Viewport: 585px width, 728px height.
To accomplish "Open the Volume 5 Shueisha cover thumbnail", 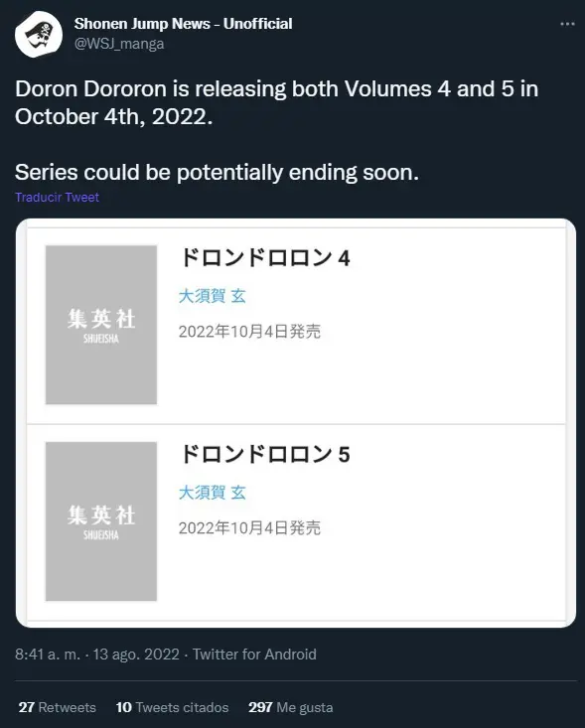I will click(x=101, y=521).
